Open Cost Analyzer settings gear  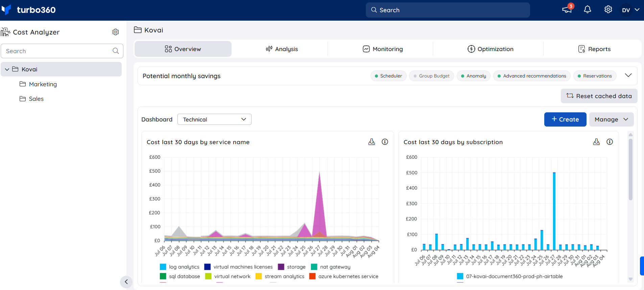point(116,32)
